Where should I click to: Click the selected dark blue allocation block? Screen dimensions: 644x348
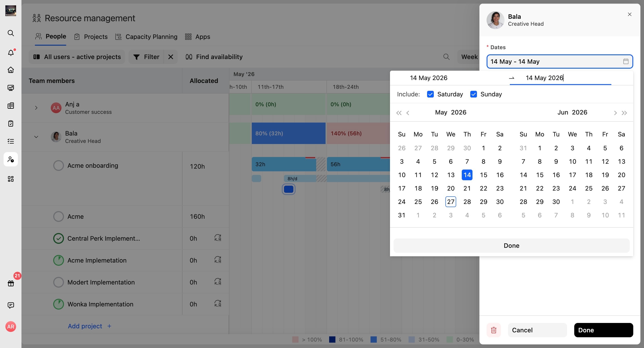[x=289, y=189]
